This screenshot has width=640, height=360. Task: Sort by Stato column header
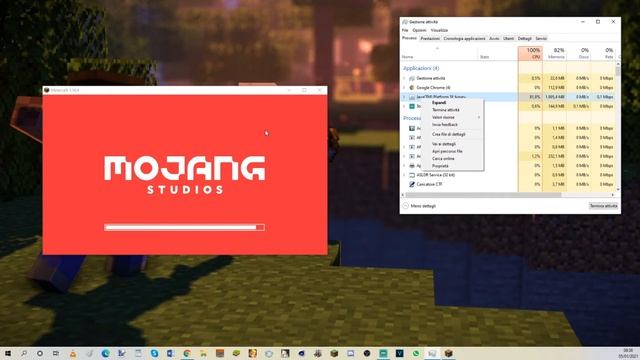pyautogui.click(x=498, y=53)
